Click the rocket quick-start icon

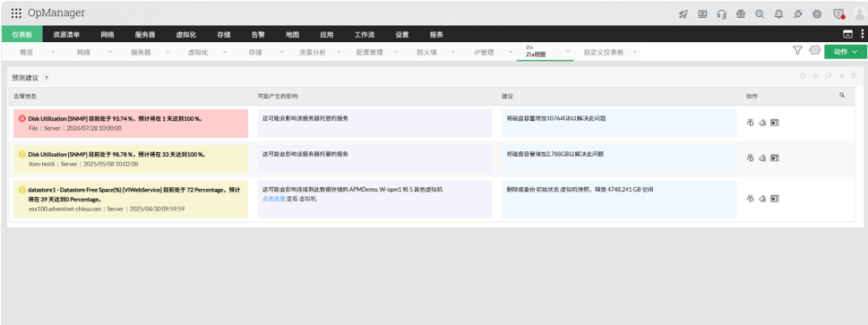coord(683,14)
